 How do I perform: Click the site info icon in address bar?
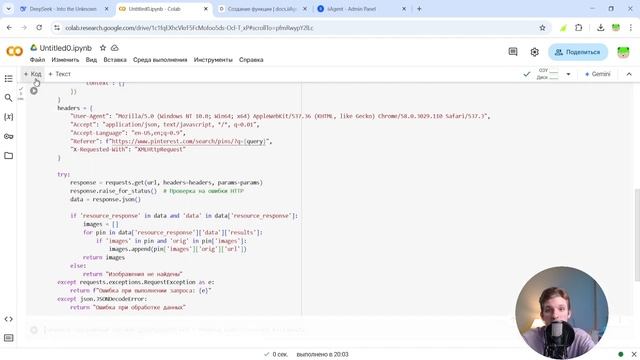(57, 28)
